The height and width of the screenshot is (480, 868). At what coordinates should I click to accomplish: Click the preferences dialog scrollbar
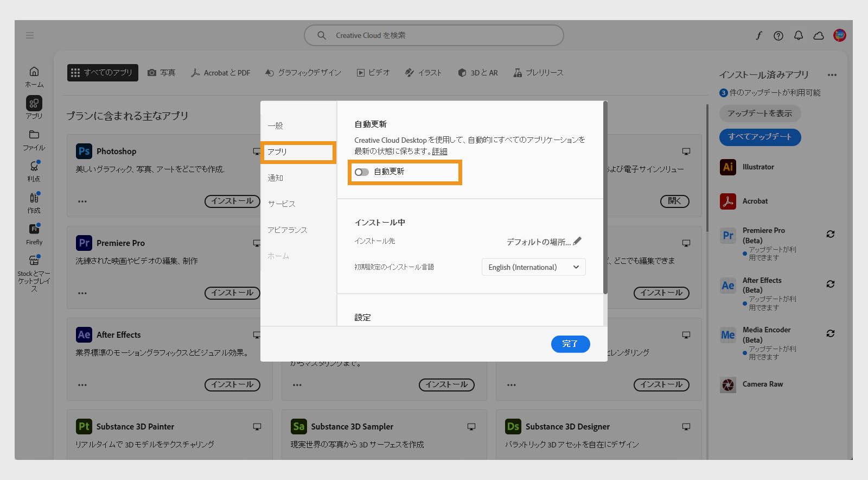(x=605, y=198)
